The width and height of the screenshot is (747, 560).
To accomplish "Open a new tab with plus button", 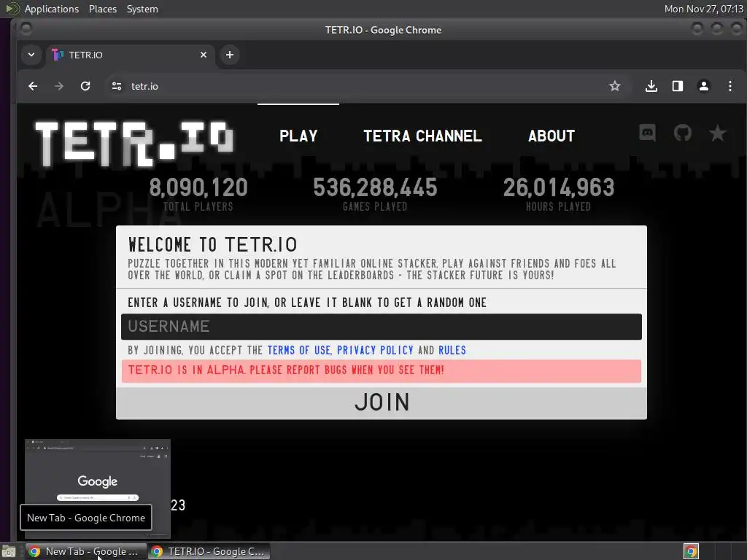I will pos(230,55).
